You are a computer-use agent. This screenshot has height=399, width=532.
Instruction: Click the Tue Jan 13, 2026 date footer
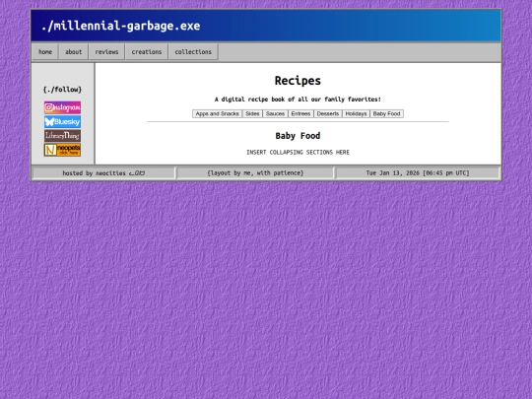[418, 173]
